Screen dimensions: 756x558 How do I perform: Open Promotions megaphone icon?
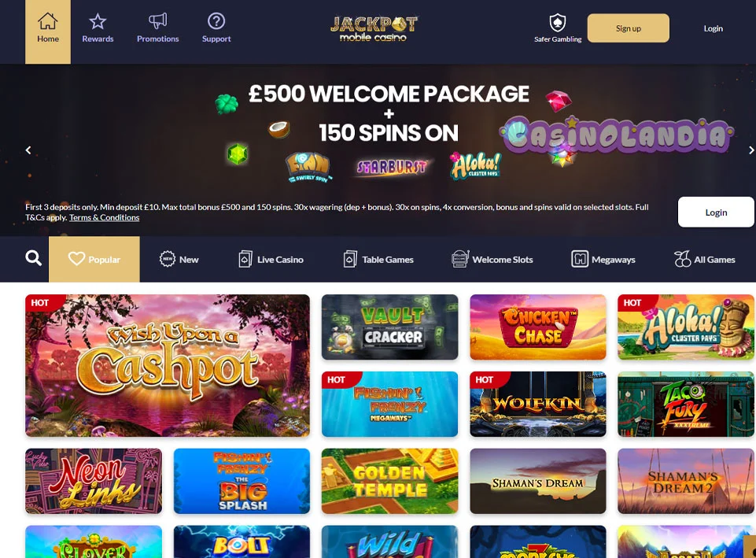tap(157, 20)
